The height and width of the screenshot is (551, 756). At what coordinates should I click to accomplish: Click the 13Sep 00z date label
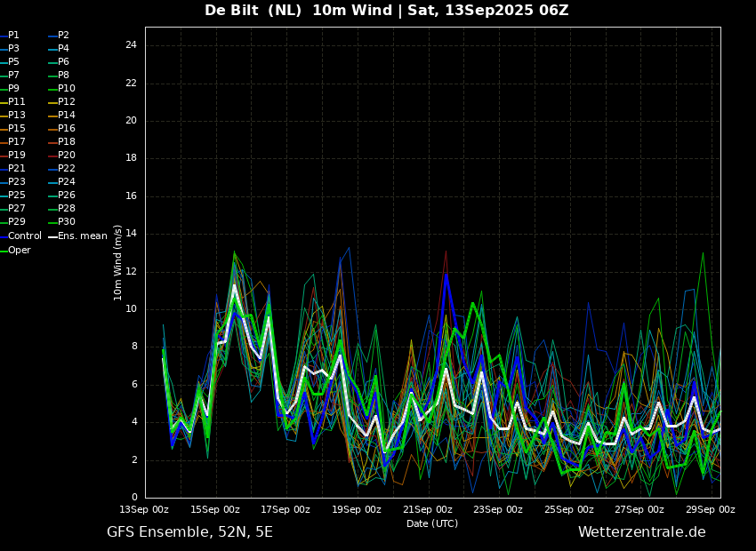[145, 509]
